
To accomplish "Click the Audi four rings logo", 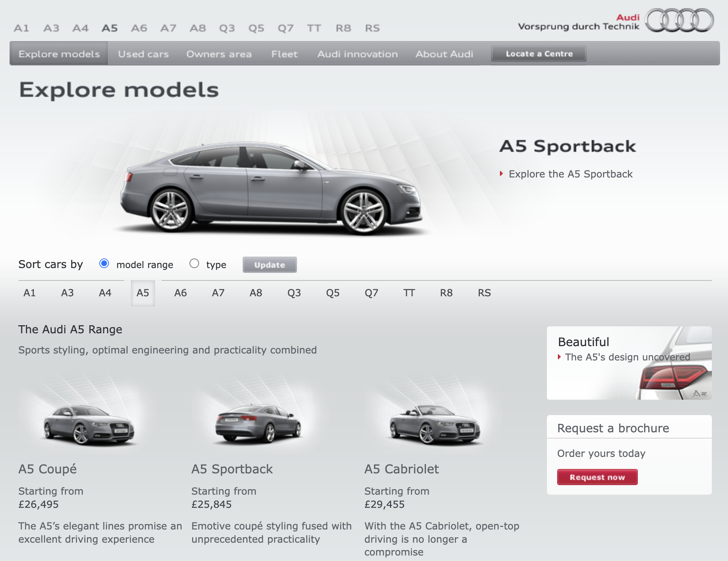I will [679, 21].
